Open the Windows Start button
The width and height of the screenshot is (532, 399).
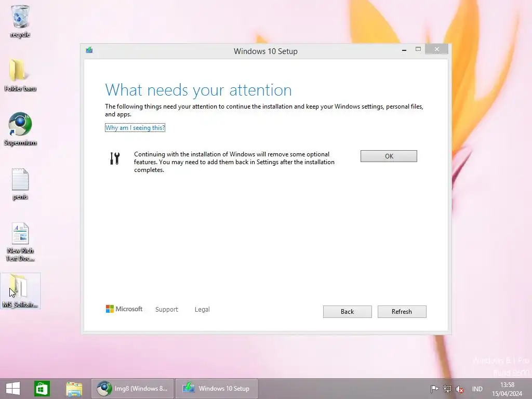click(x=13, y=389)
